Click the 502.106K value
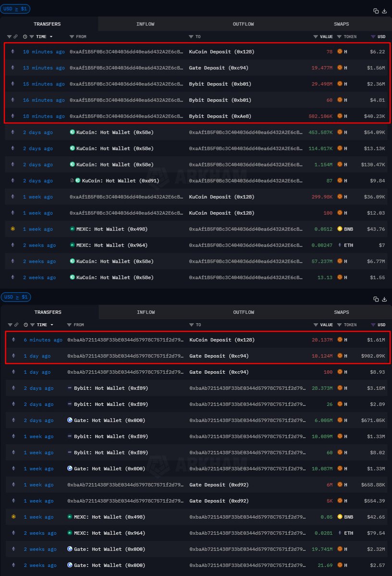 320,116
